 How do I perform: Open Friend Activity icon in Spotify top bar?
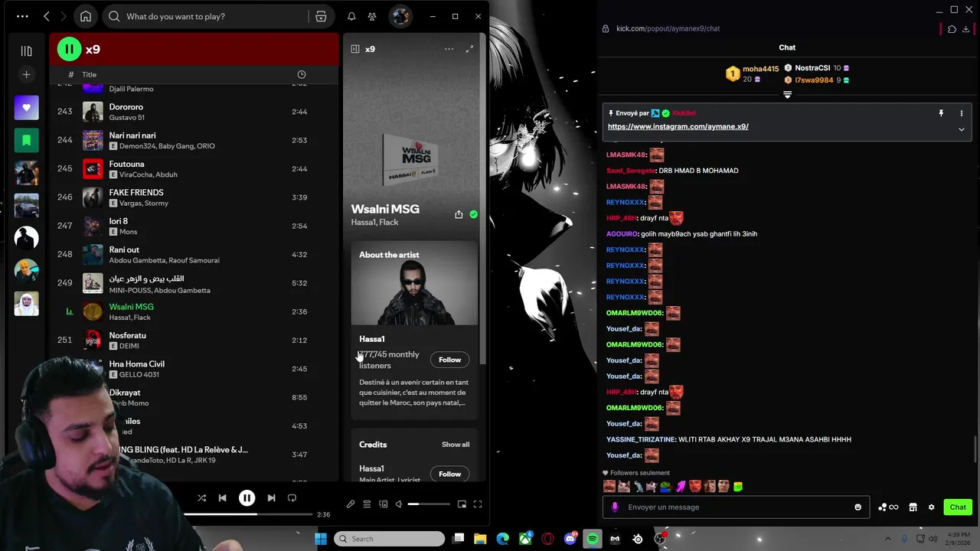point(372,16)
